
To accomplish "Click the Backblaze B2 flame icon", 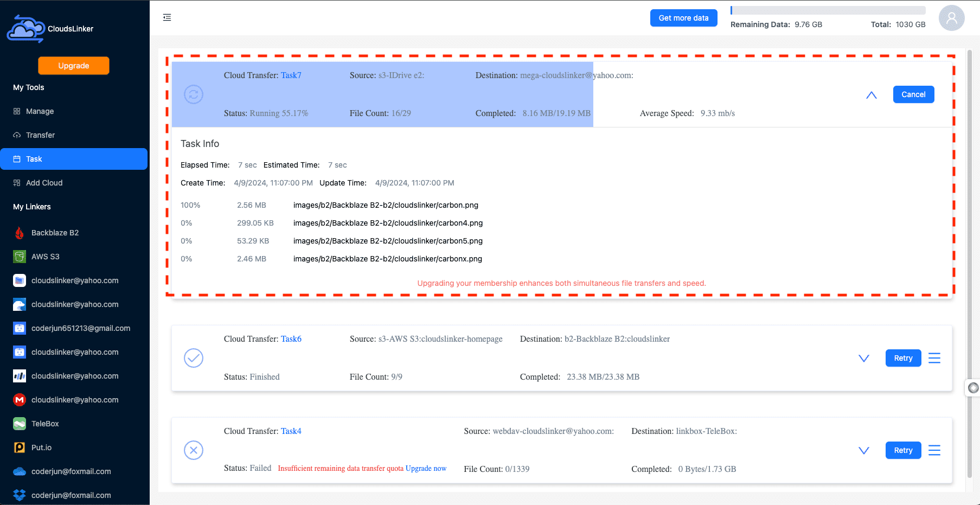I will 20,233.
